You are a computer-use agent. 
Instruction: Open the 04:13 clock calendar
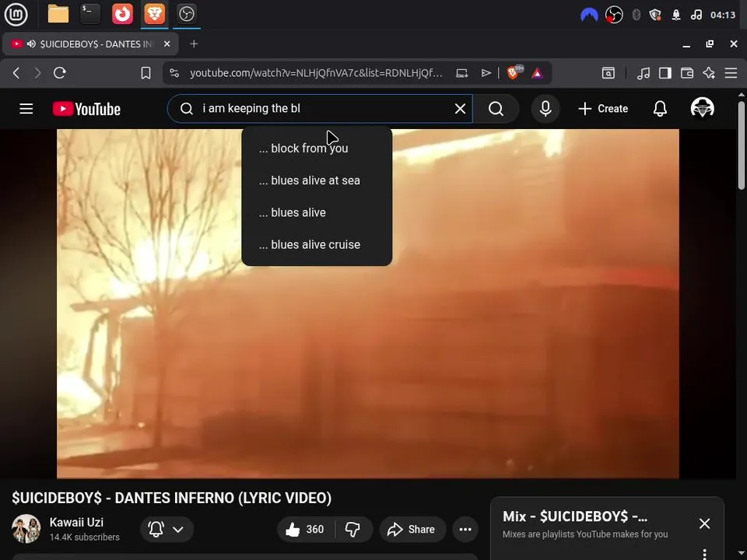click(723, 16)
